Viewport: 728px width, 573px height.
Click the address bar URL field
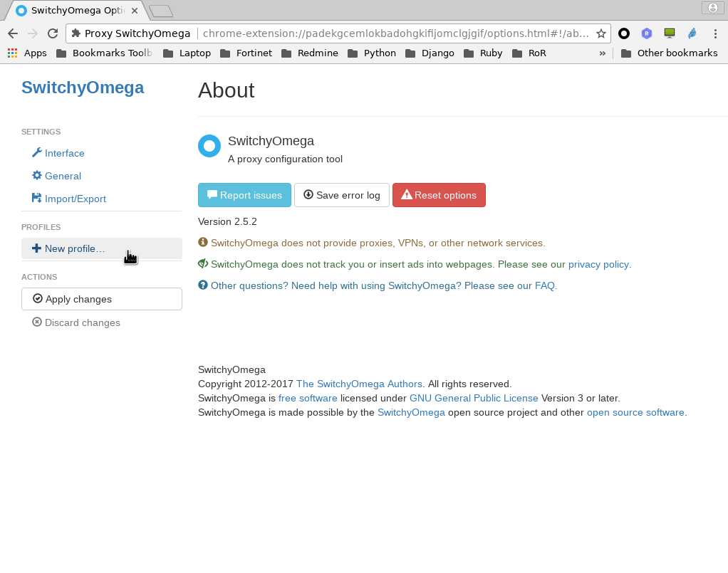(395, 33)
